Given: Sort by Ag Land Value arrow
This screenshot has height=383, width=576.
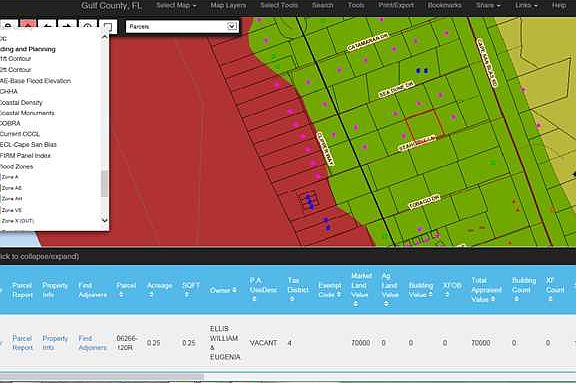Looking at the screenshot, I should 386,304.
